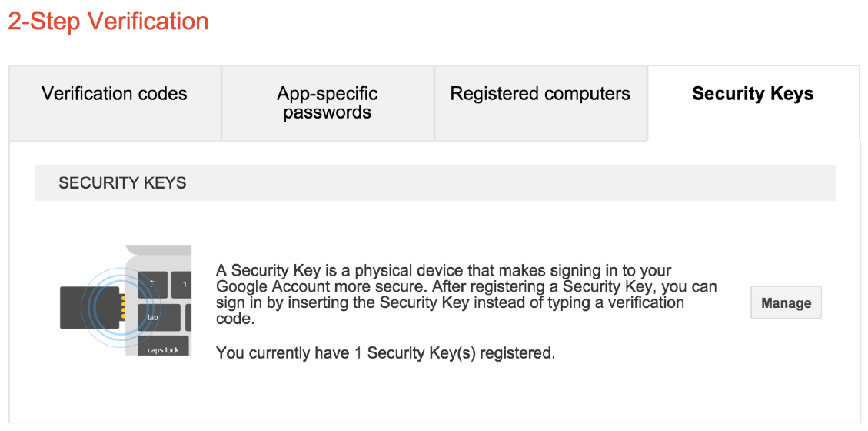Switch to the App-specific passwords tab

[x=328, y=103]
